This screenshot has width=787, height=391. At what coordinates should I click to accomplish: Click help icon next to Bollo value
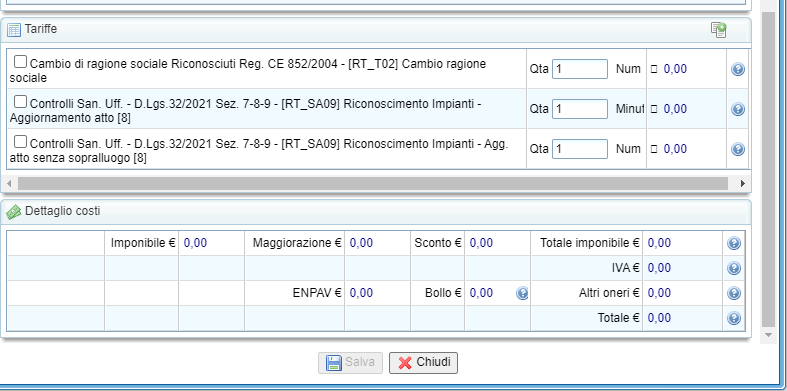pyautogui.click(x=522, y=293)
